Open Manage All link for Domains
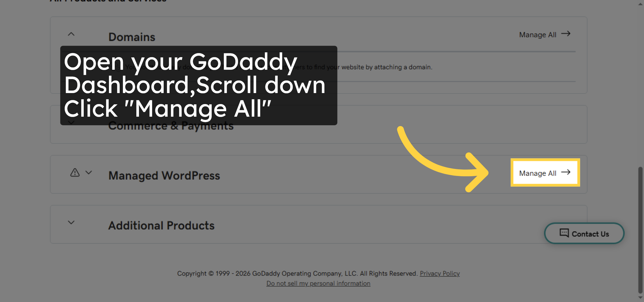Viewport: 644px width, 302px height. [537, 35]
